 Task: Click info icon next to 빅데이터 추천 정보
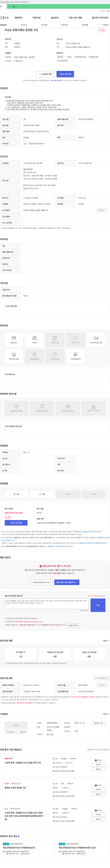point(18,836)
